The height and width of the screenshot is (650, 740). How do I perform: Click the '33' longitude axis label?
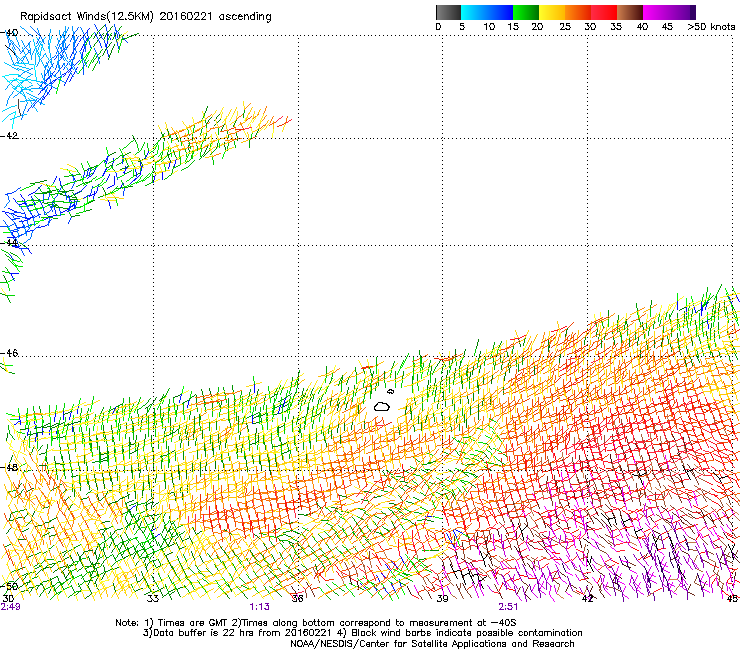tap(153, 599)
